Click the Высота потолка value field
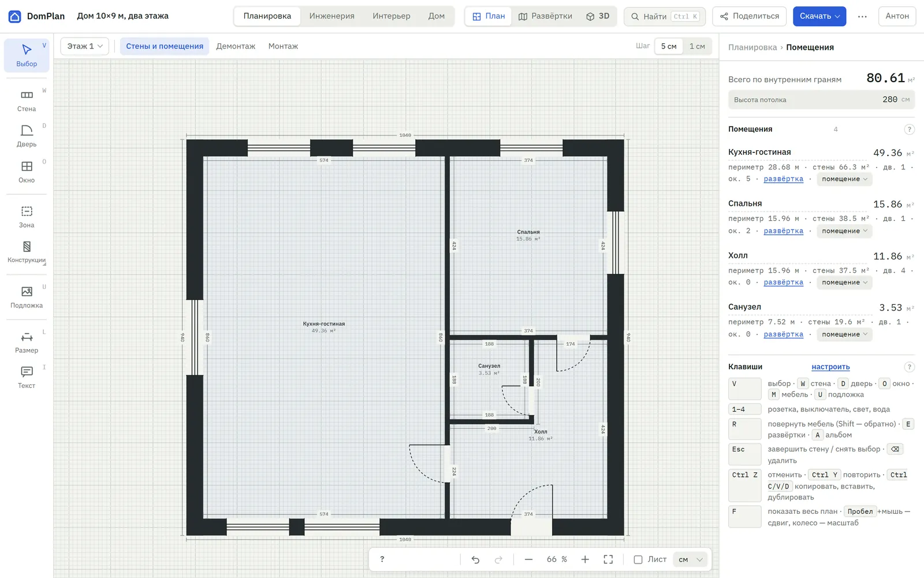The height and width of the screenshot is (578, 924). (x=821, y=100)
